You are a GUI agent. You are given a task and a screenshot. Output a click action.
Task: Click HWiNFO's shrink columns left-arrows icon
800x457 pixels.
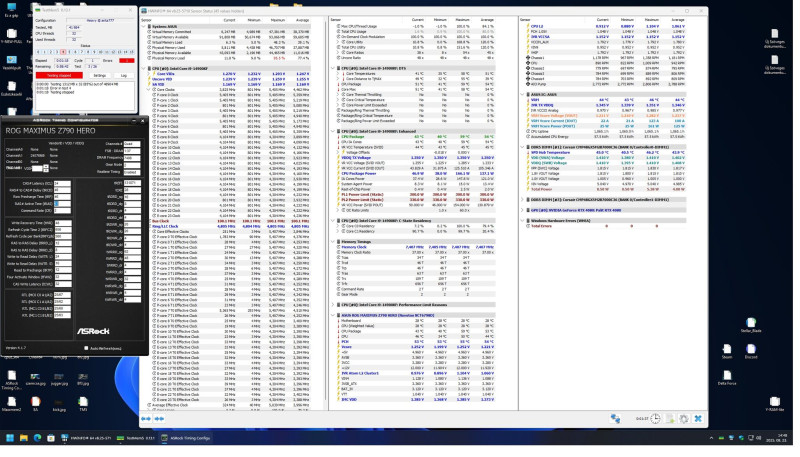pyautogui.click(x=146, y=419)
